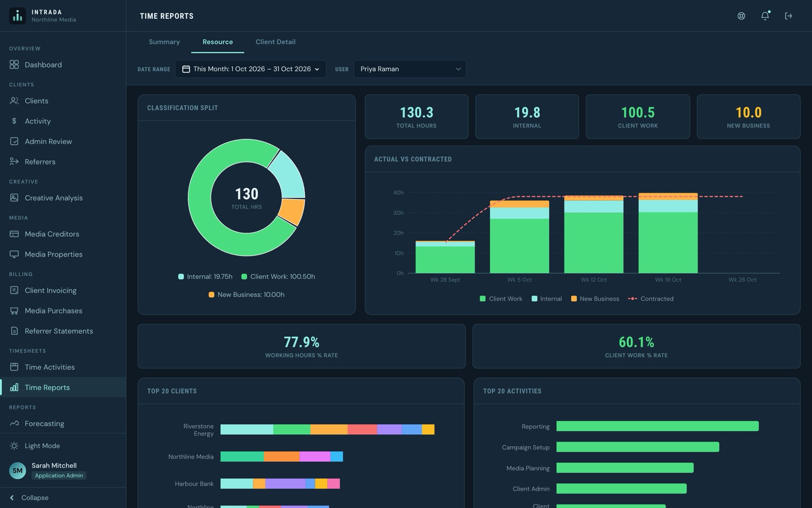This screenshot has width=812, height=508.
Task: Click the Referrer Statements file icon
Action: point(14,331)
